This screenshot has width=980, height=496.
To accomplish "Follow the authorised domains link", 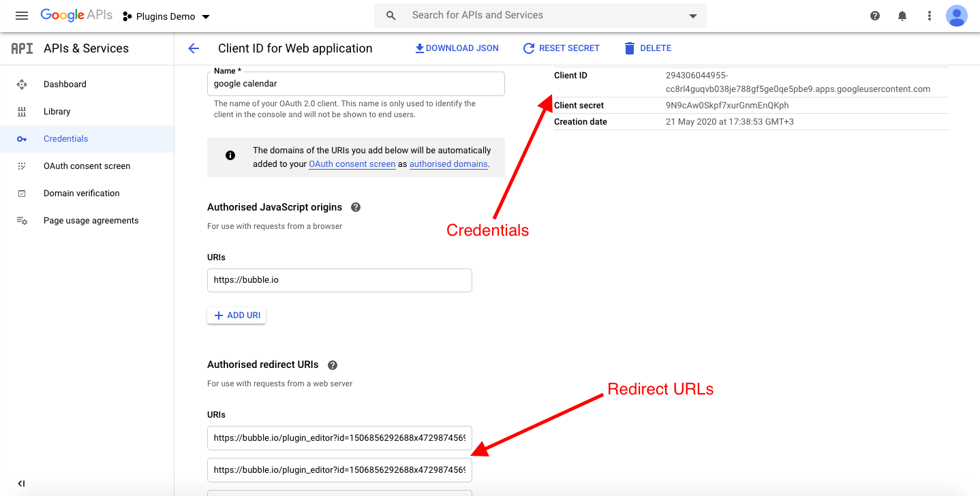I will click(448, 164).
